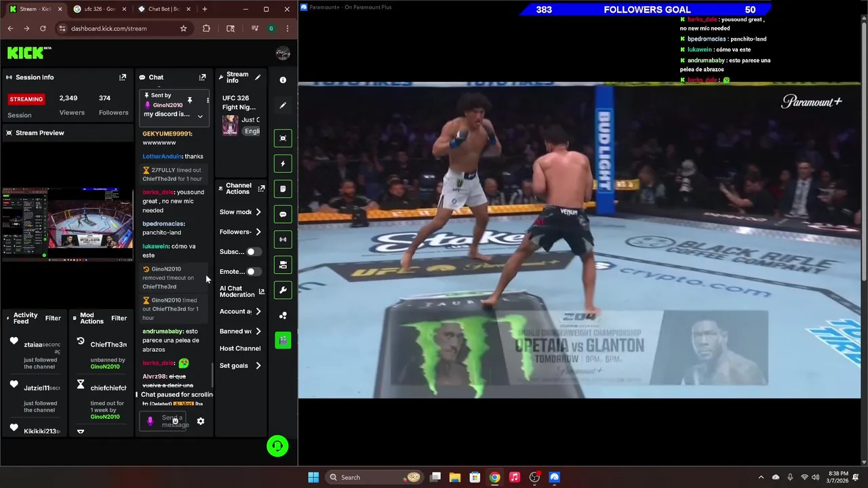868x488 pixels.
Task: Click the 'Chat paused for scrolling' bar
Action: click(176, 394)
